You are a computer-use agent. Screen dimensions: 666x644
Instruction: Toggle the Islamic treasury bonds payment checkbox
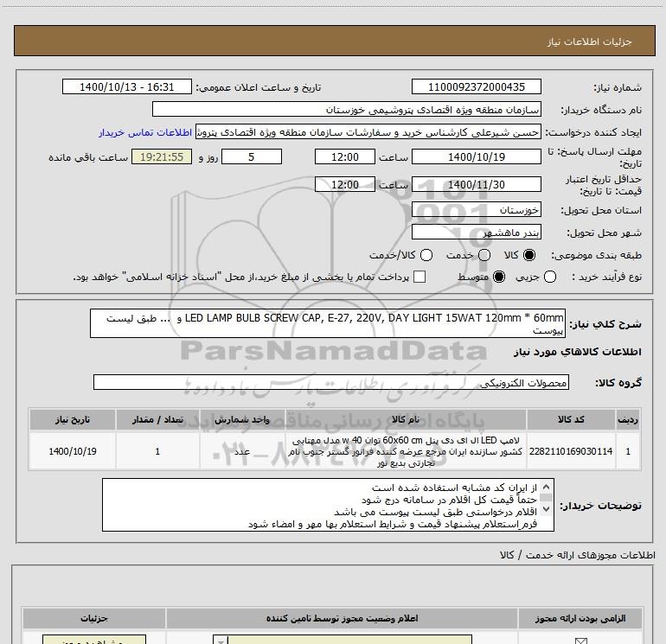click(419, 277)
